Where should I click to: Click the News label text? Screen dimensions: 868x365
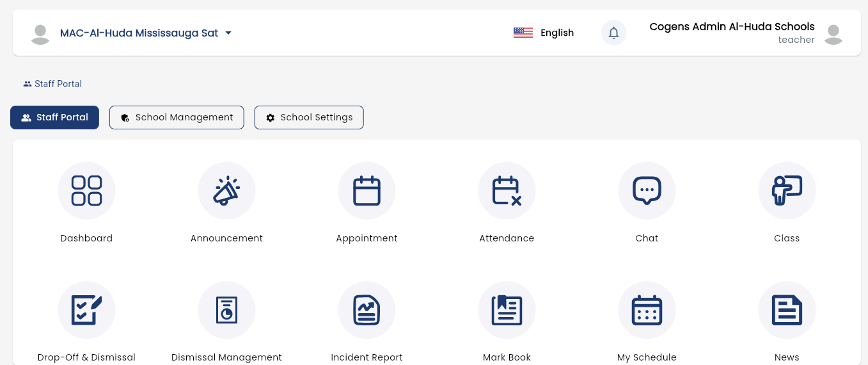(x=787, y=357)
